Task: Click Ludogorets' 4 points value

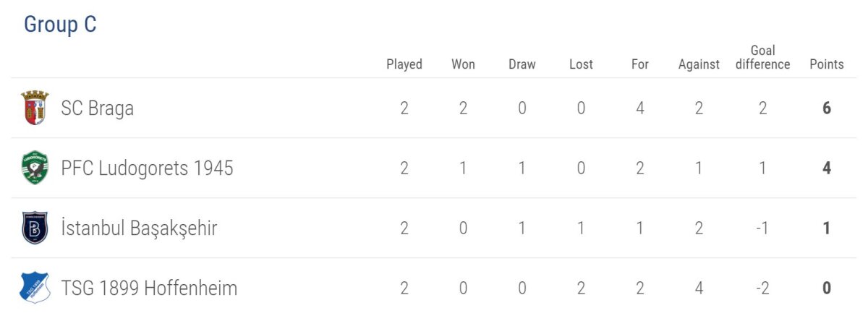Action: pos(827,168)
